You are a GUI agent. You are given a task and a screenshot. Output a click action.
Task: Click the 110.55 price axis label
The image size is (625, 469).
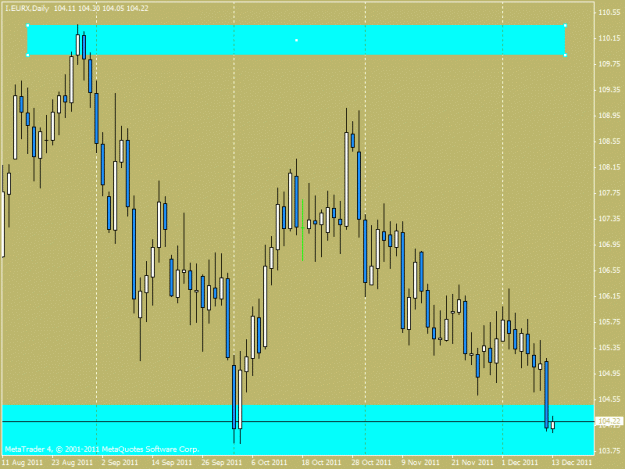click(x=609, y=13)
